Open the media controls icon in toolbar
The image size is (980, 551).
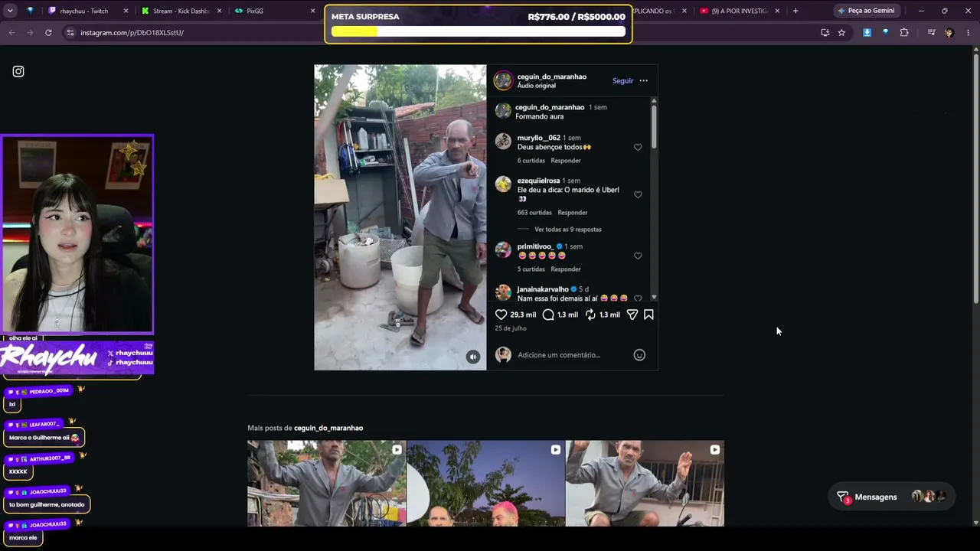[x=931, y=33]
